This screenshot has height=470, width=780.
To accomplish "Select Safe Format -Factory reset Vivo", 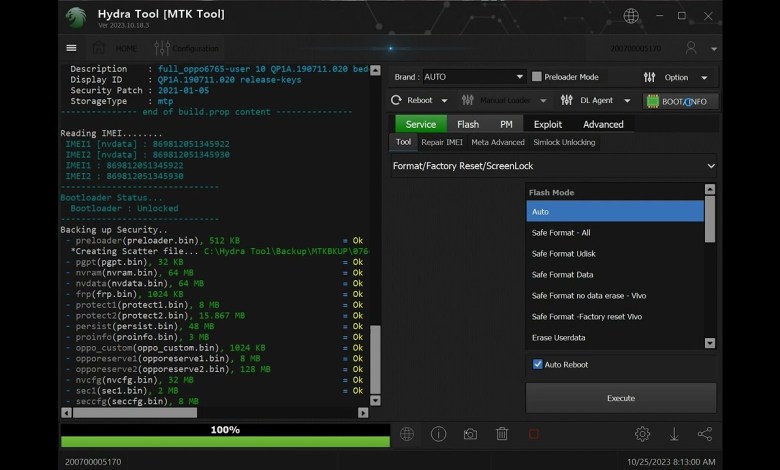I will click(615, 316).
